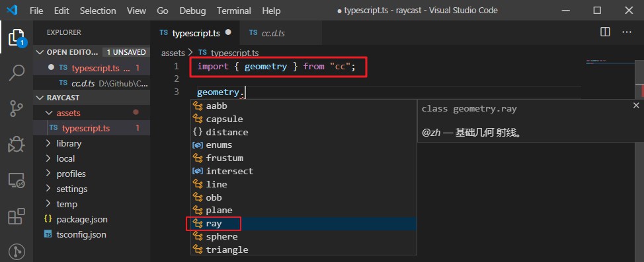The width and height of the screenshot is (644, 262).
Task: Choose the frustum suggestion
Action: point(303,158)
